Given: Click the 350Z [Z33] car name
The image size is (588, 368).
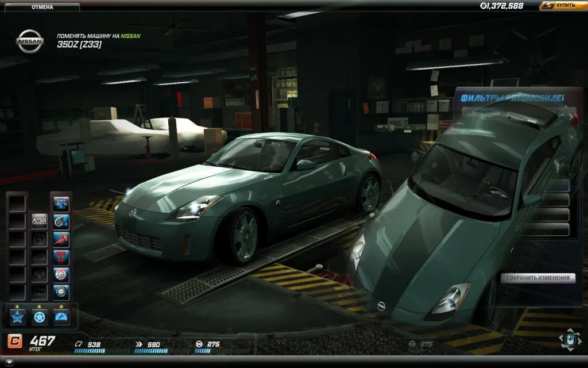Looking at the screenshot, I should tap(79, 44).
